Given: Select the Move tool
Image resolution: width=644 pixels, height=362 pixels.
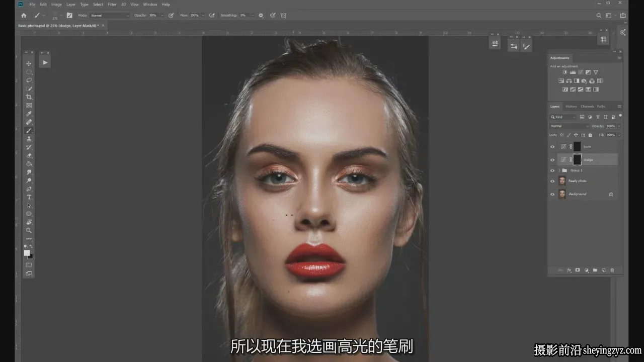Looking at the screenshot, I should pyautogui.click(x=29, y=63).
